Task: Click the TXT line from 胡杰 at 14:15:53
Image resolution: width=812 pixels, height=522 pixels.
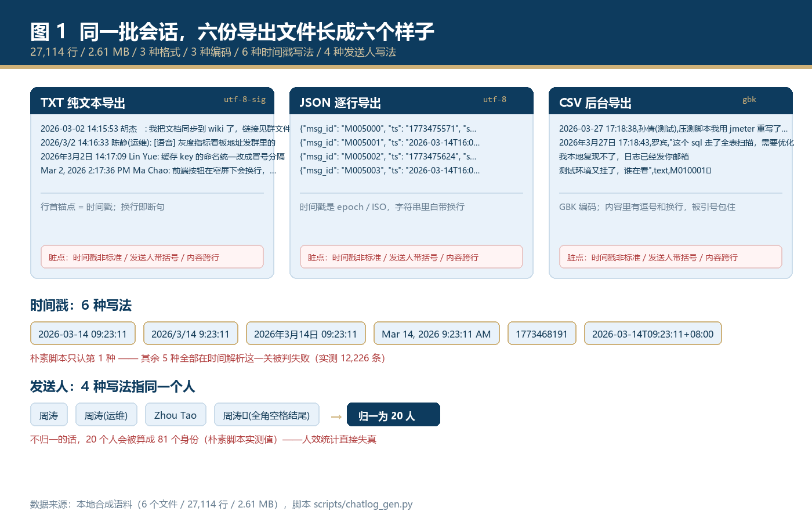Action: click(165, 129)
